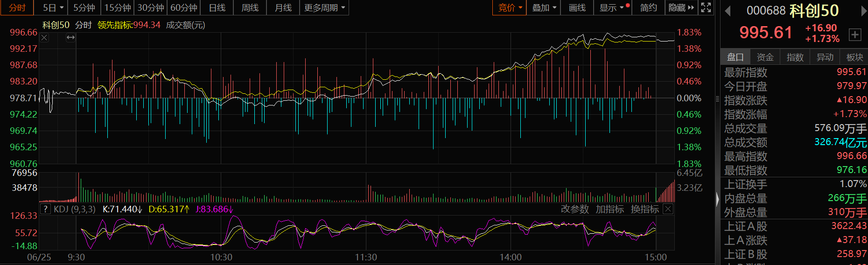Click 换指标 to change indicator
Screen dimensions: 868x265
click(644, 209)
